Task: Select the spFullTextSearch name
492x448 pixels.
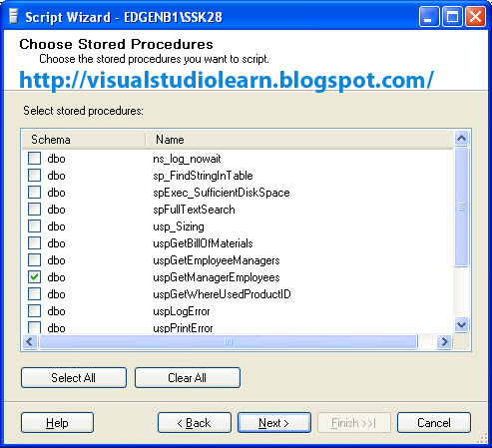Action: [x=194, y=210]
